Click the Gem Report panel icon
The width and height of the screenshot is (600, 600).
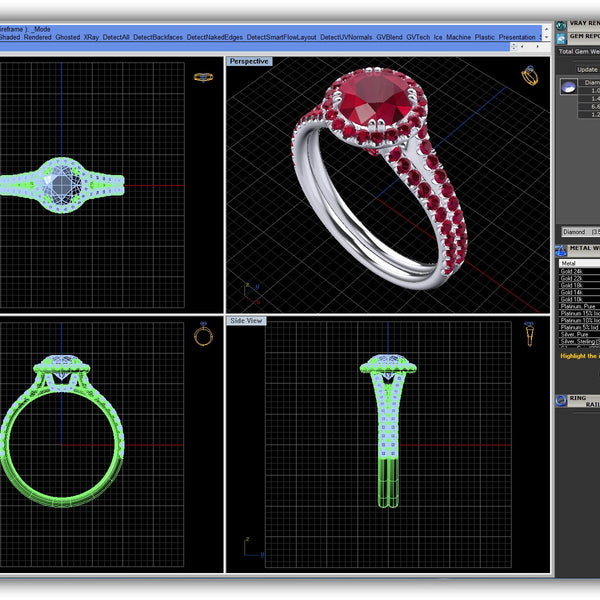[x=561, y=35]
